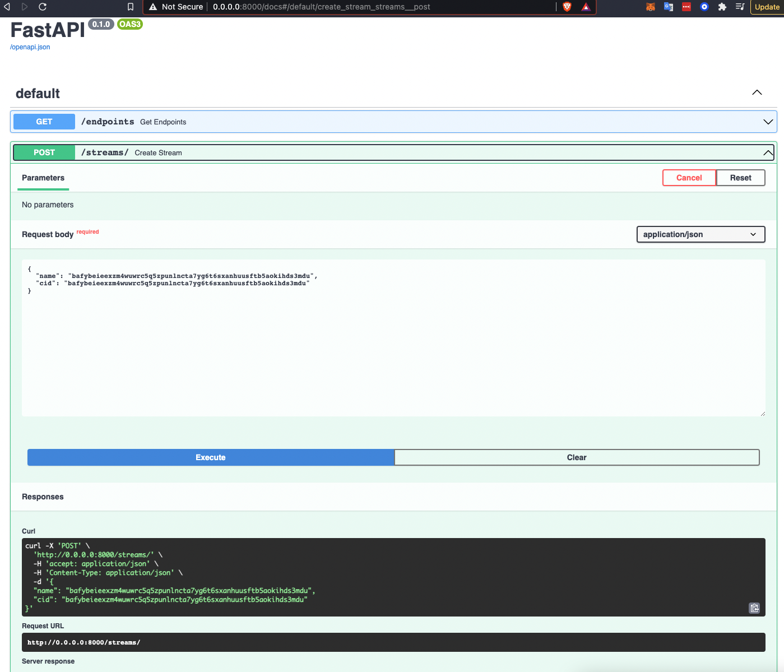Click the Cancel button
This screenshot has width=784, height=672.
689,178
